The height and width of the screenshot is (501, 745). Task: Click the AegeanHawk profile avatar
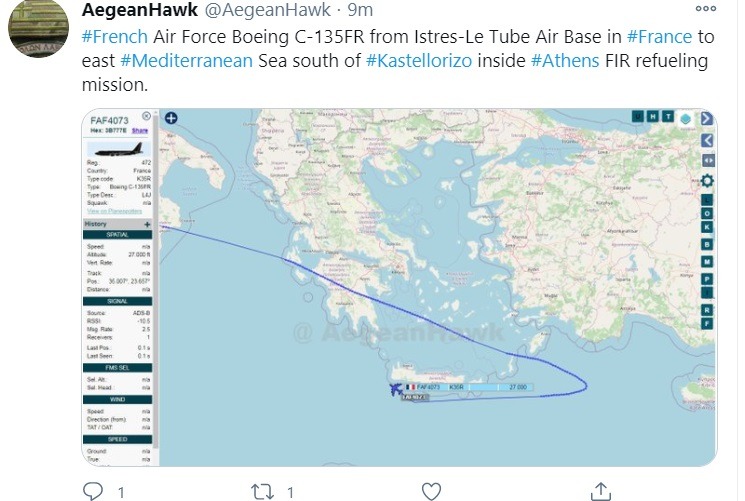pyautogui.click(x=39, y=27)
